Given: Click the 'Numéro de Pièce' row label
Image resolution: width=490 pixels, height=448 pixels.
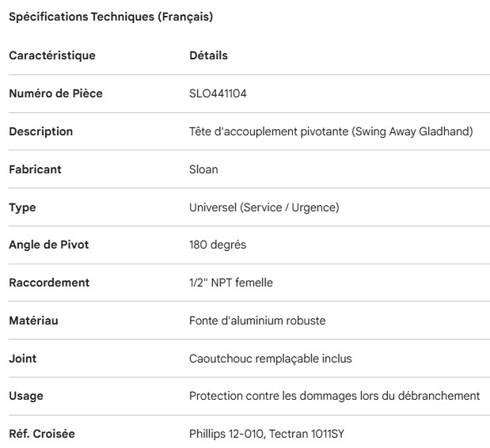Looking at the screenshot, I should (x=55, y=93).
